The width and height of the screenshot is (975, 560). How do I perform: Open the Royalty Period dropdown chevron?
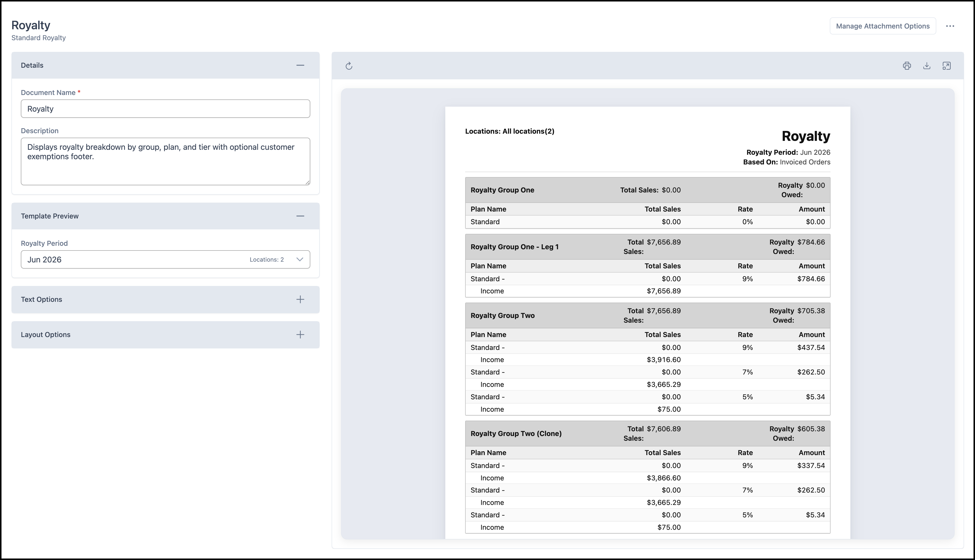click(299, 259)
